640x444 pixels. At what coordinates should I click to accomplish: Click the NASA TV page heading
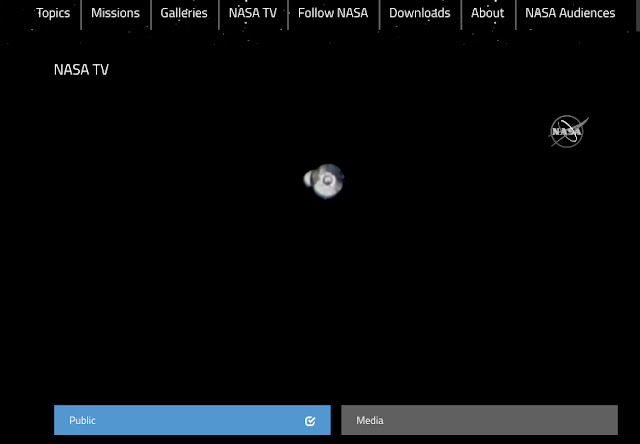pos(81,70)
